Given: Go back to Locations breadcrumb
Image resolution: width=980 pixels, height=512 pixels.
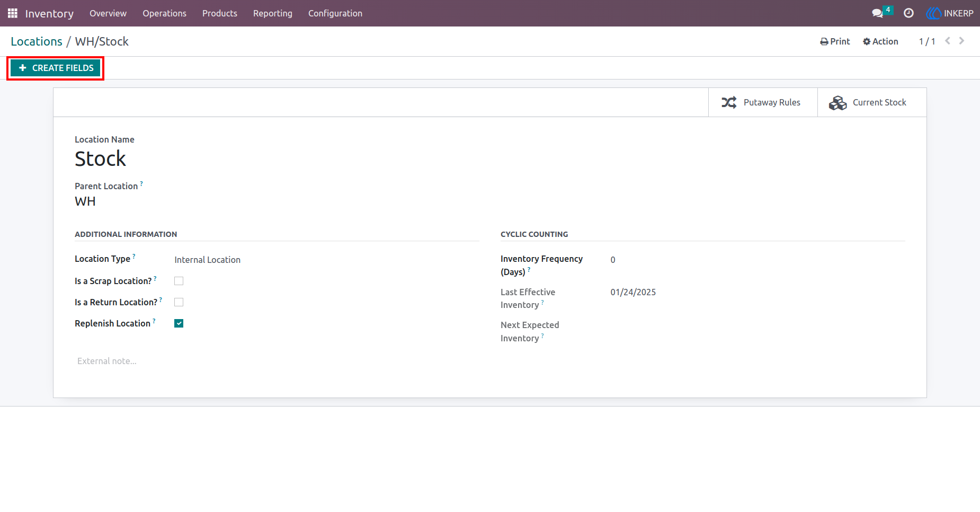Looking at the screenshot, I should tap(37, 41).
